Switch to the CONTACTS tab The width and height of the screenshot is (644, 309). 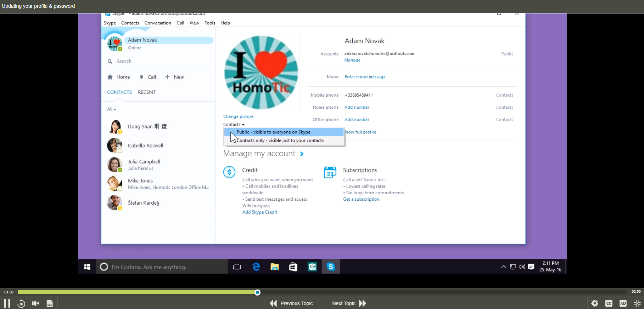[119, 92]
